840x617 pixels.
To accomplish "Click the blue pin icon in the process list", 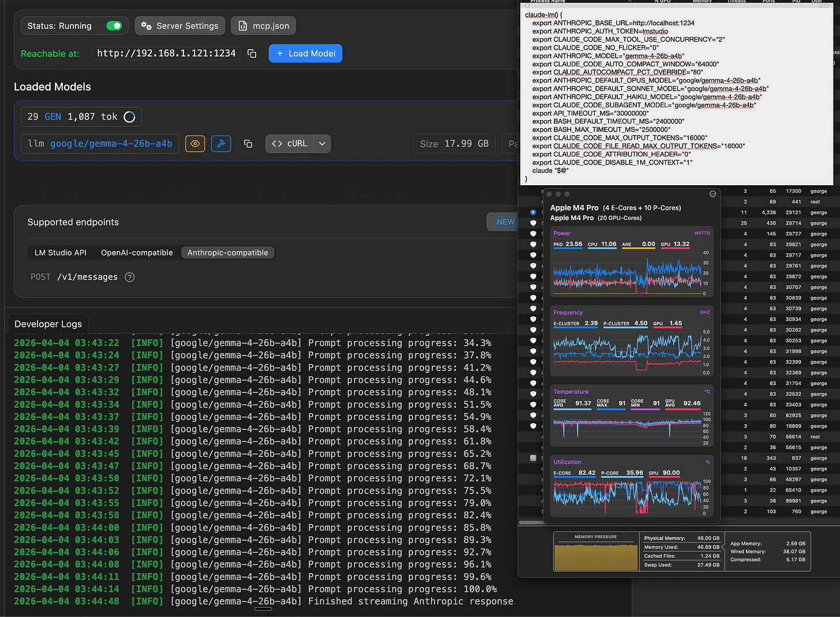I will click(x=532, y=212).
